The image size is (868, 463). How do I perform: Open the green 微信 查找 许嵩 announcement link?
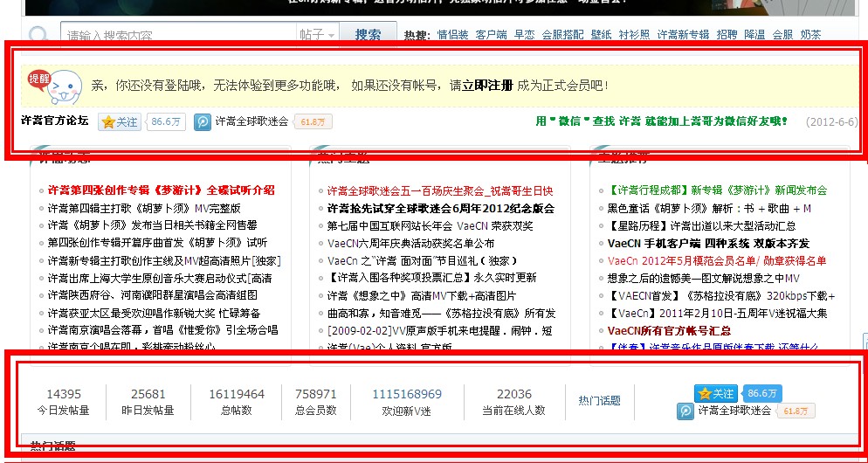point(662,121)
